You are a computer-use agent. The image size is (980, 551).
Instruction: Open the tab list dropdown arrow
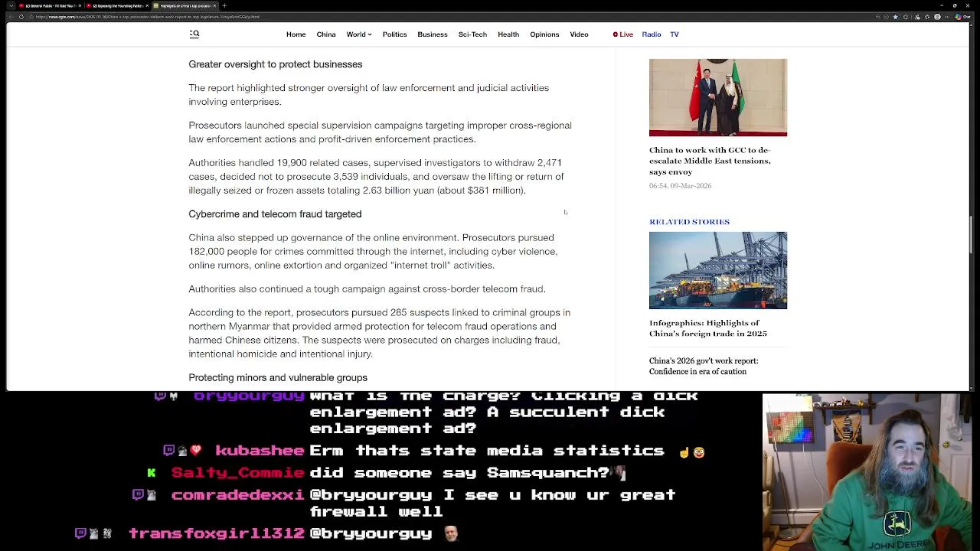click(11, 5)
